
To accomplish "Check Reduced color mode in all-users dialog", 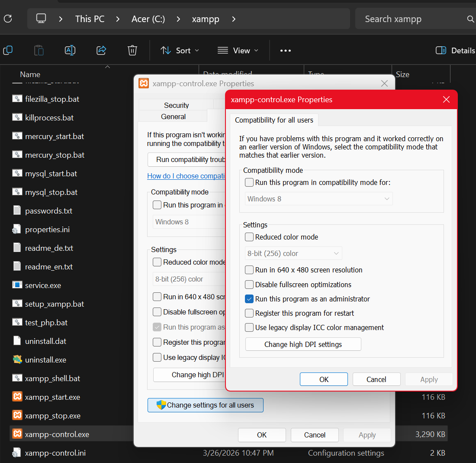I will (249, 237).
